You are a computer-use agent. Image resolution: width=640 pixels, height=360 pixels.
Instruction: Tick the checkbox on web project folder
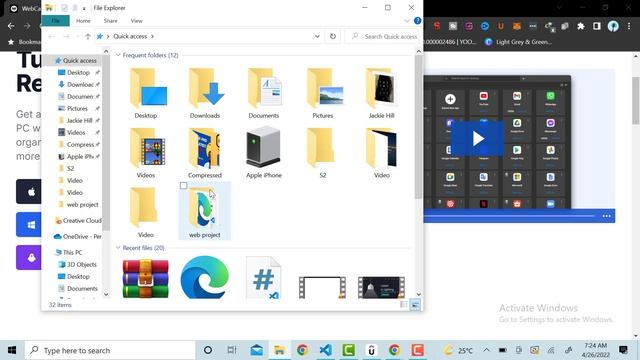184,186
